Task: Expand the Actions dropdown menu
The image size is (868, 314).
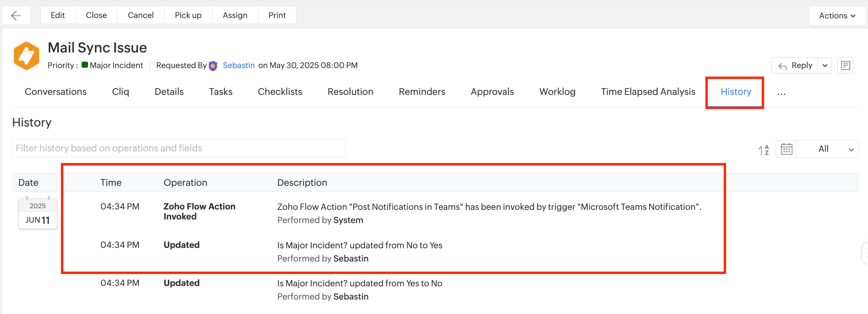Action: tap(837, 16)
